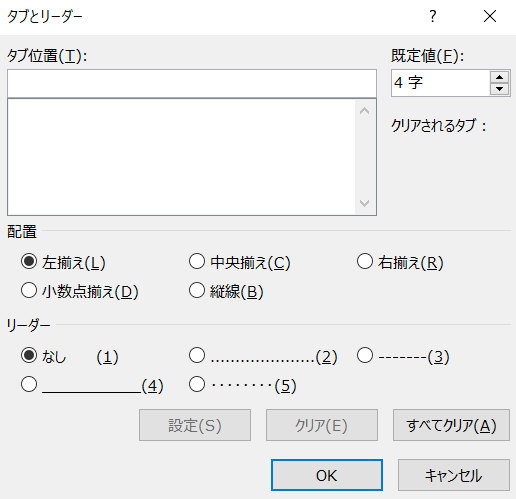Click inside the tab positions list box

[182, 157]
